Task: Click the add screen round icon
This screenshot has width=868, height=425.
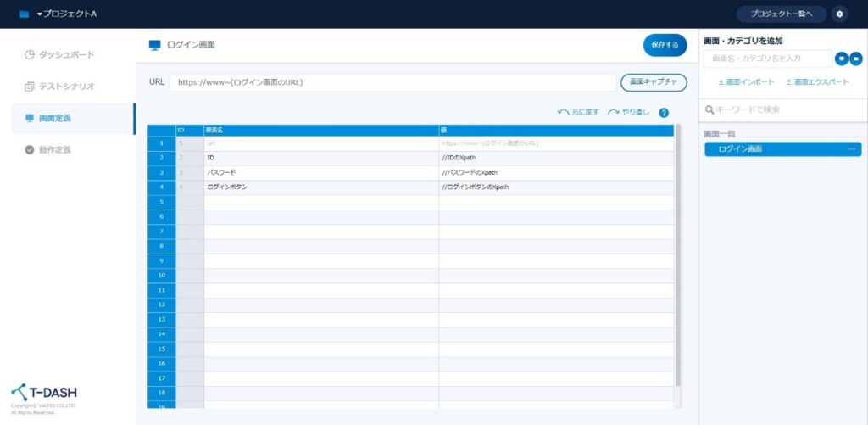Action: [841, 59]
